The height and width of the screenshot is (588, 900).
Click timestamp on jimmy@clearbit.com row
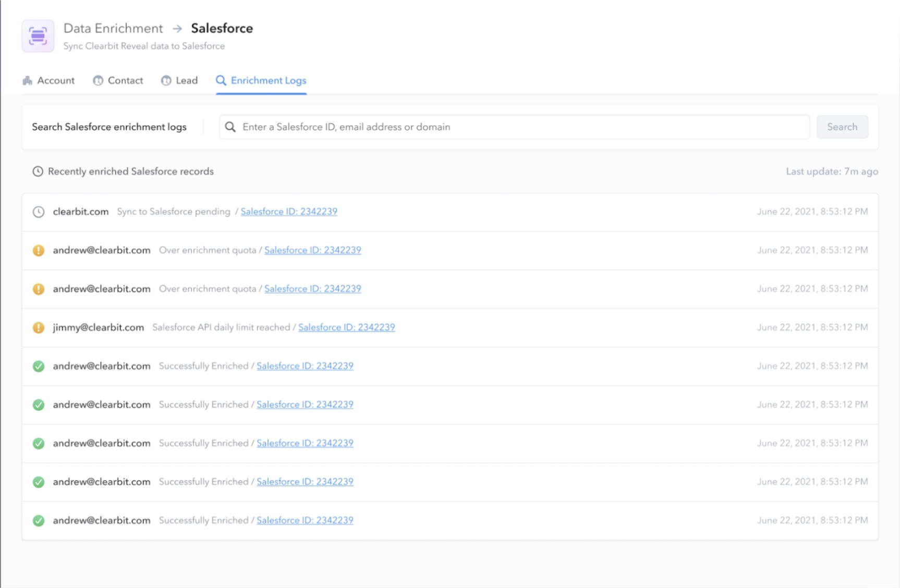tap(812, 327)
